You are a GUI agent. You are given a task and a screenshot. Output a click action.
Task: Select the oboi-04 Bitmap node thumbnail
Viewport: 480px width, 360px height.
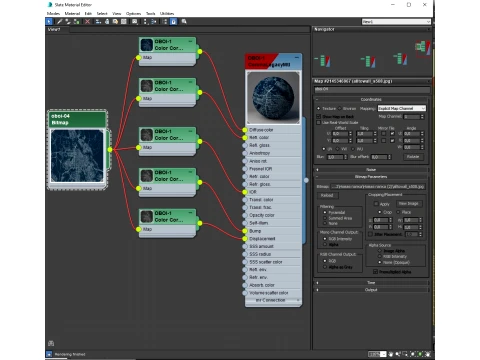[x=77, y=156]
